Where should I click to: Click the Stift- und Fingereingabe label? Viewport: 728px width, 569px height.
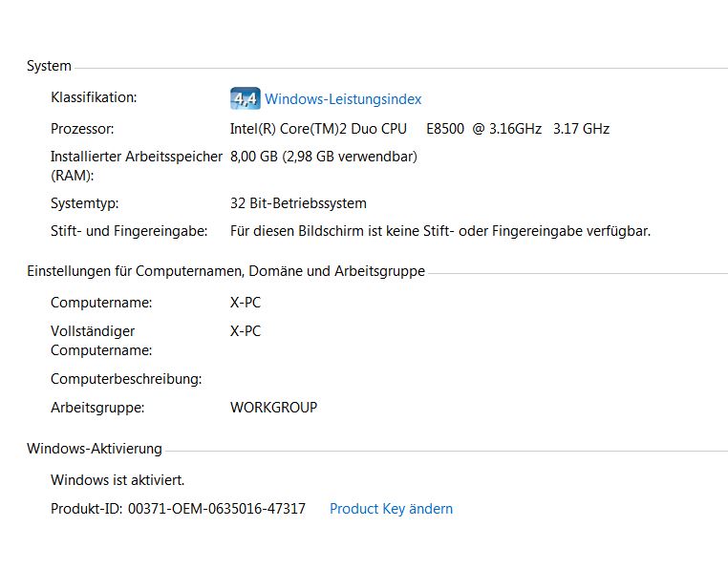click(129, 231)
